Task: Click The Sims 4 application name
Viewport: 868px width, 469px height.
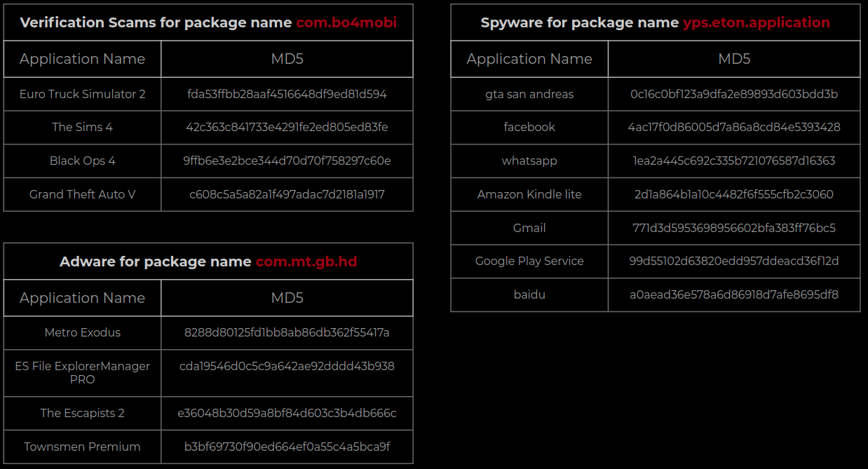Action: coord(83,127)
